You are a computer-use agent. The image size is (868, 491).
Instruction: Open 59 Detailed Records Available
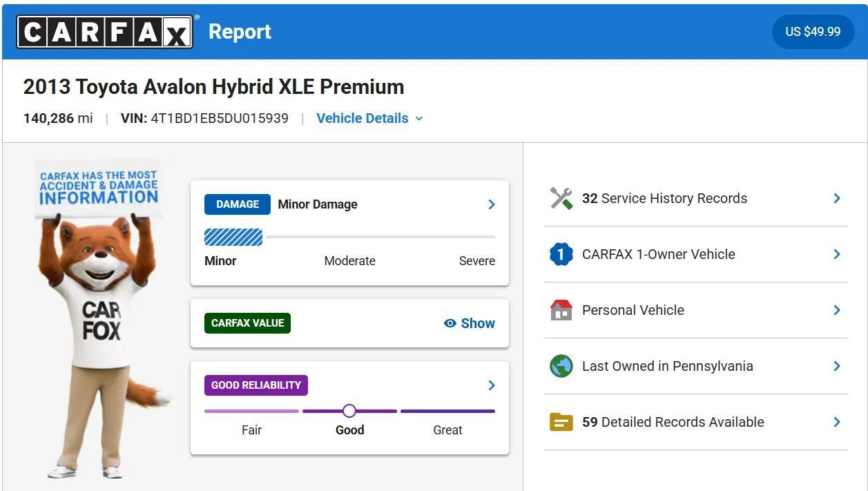(695, 422)
